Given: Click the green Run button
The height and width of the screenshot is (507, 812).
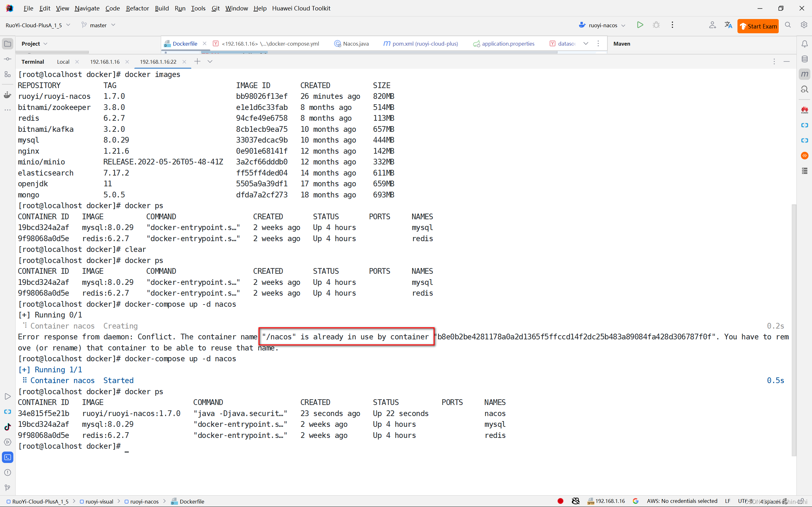Looking at the screenshot, I should point(640,25).
